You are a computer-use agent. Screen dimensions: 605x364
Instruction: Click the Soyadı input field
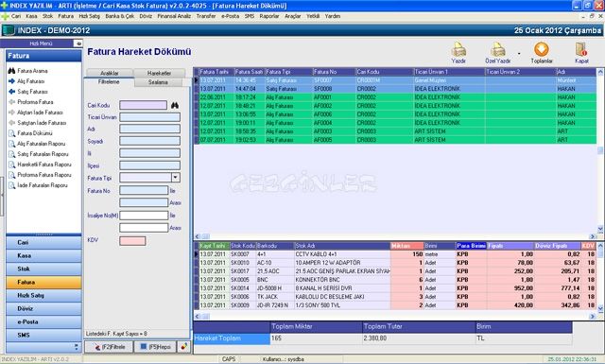pyautogui.click(x=149, y=141)
